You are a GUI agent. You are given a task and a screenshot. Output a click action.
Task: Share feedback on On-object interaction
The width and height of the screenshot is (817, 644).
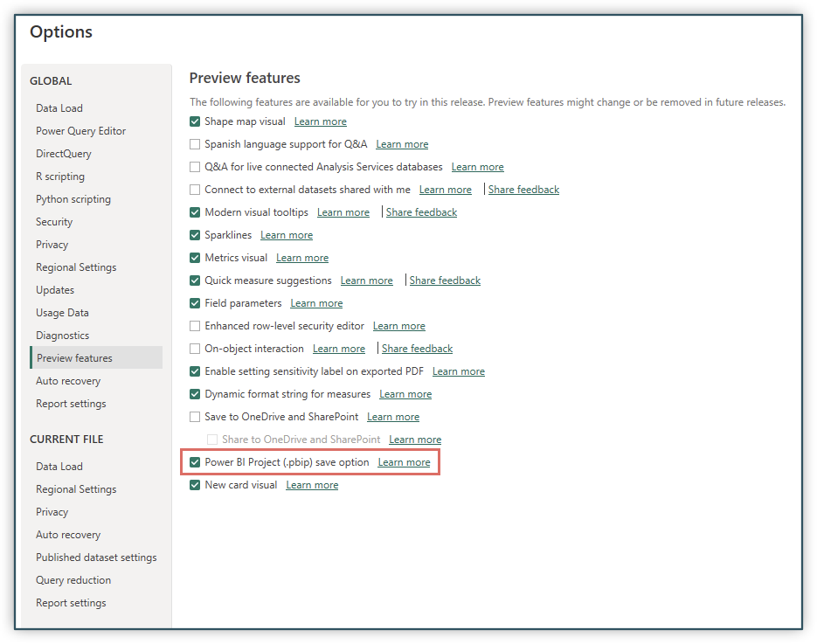(x=418, y=349)
